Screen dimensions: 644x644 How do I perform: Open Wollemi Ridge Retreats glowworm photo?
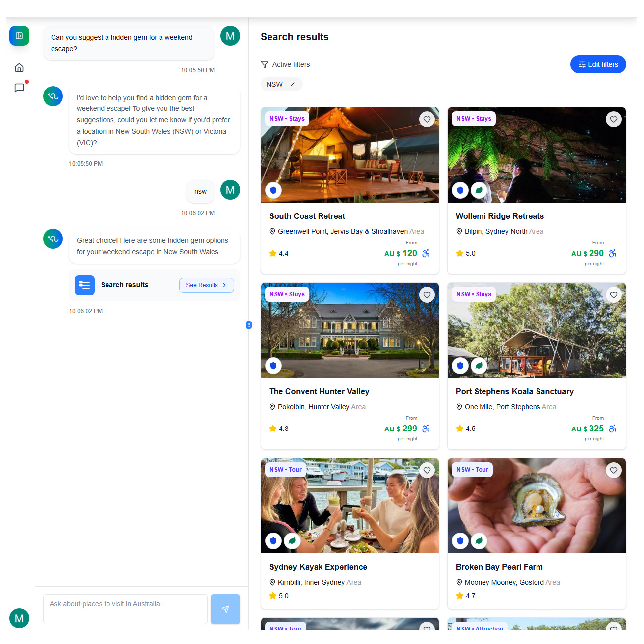tap(537, 155)
